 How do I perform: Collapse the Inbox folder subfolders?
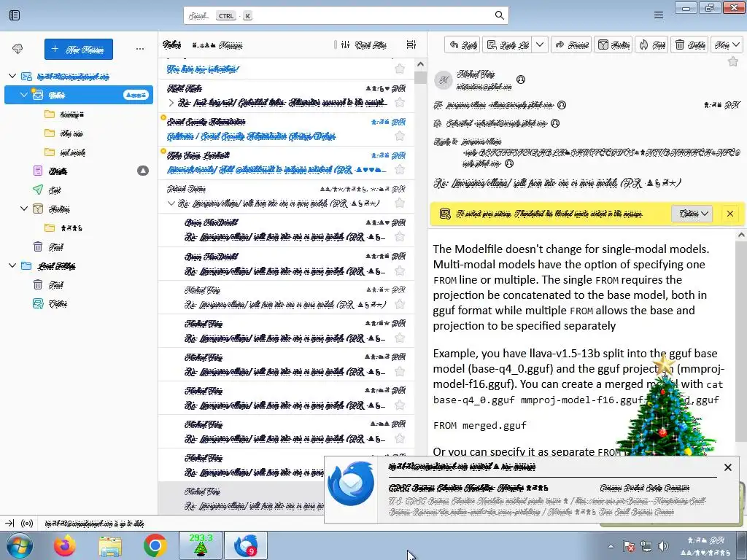pyautogui.click(x=24, y=95)
